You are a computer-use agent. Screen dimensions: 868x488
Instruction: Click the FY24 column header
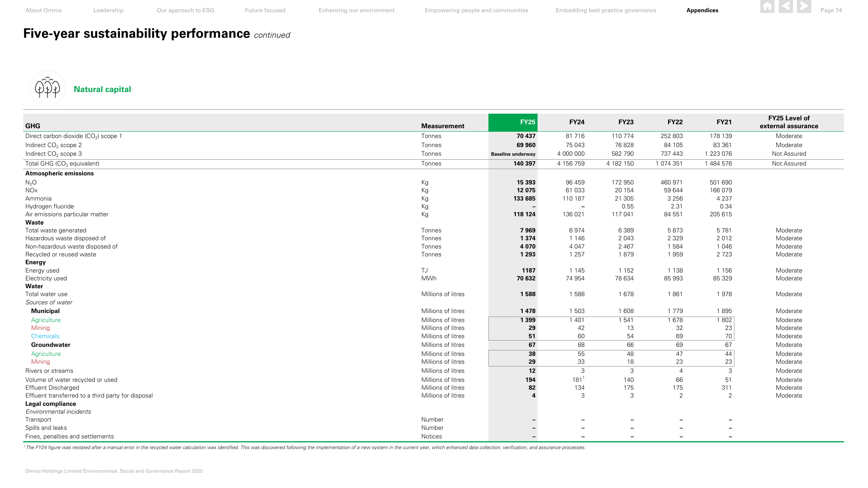(x=577, y=122)
